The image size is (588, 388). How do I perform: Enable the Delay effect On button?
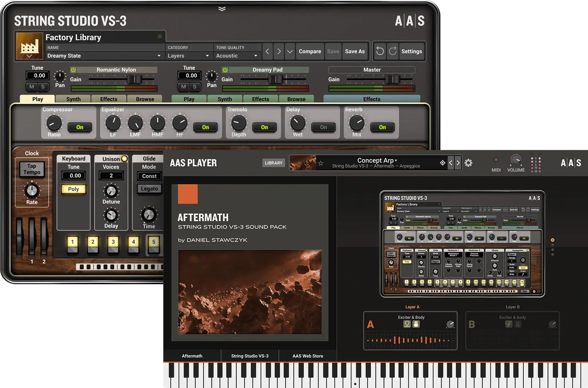323,127
